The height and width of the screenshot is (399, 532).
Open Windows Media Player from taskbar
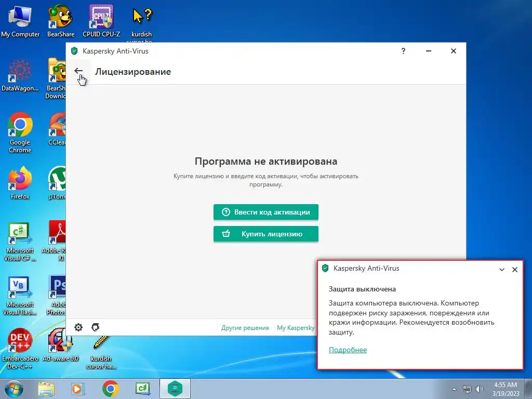point(78,389)
